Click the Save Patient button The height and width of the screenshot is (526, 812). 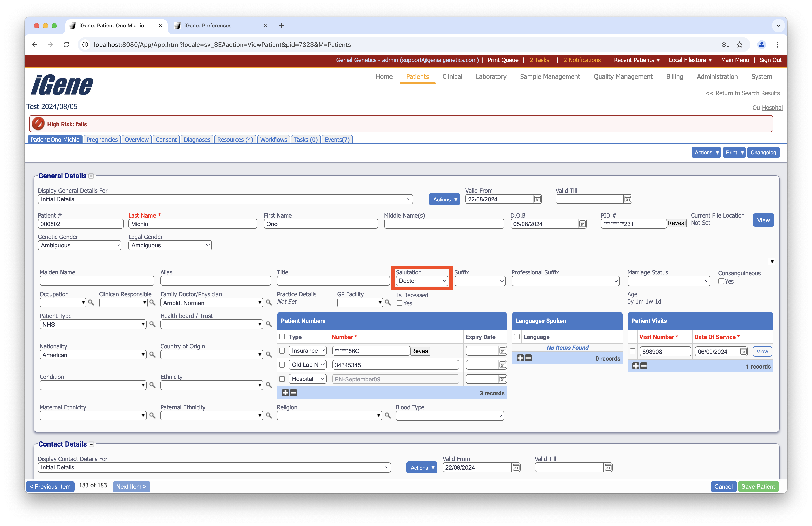[x=758, y=486]
